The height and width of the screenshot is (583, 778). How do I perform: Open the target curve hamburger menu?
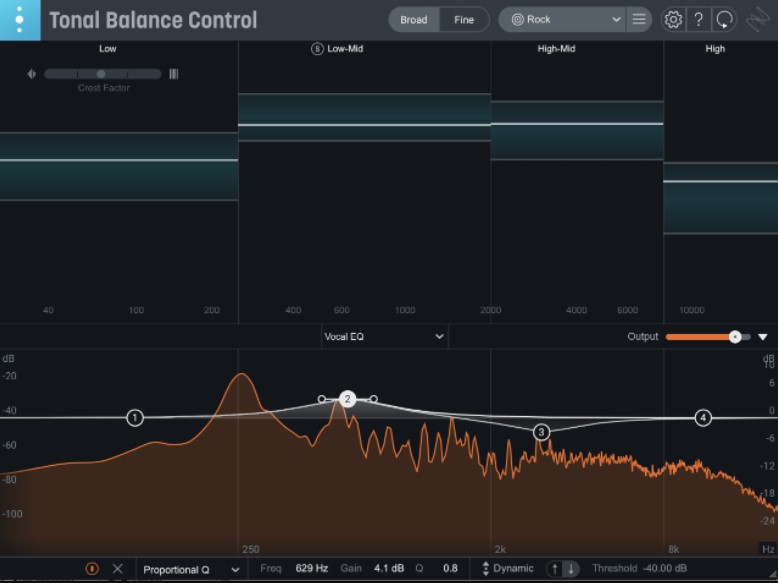coord(639,19)
